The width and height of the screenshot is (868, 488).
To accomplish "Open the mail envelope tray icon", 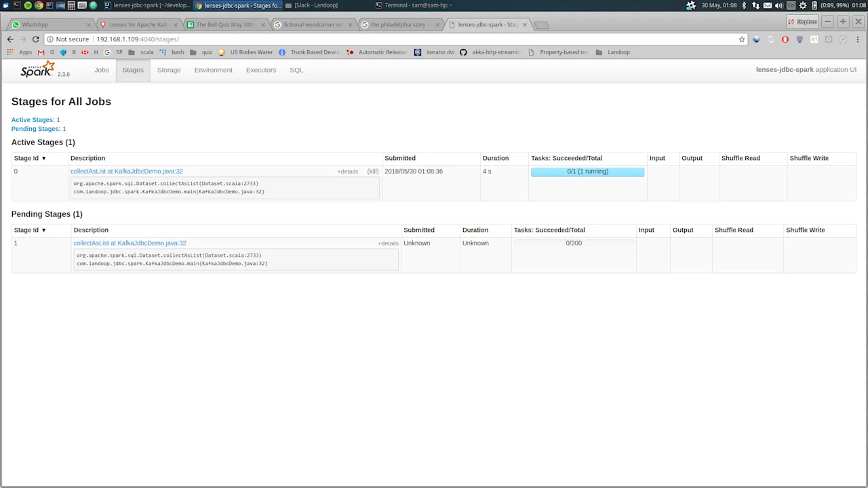I will 767,5.
